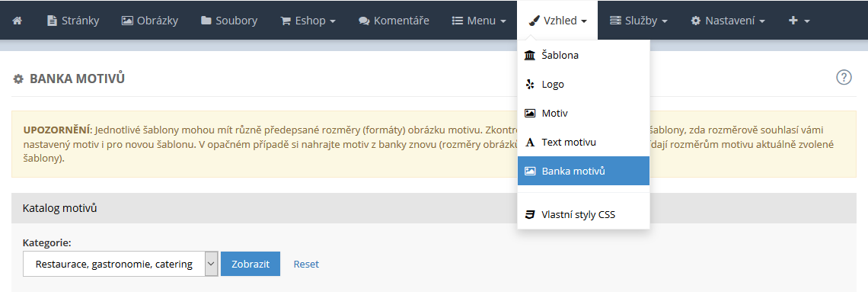Click the Stránky document icon

tap(52, 21)
